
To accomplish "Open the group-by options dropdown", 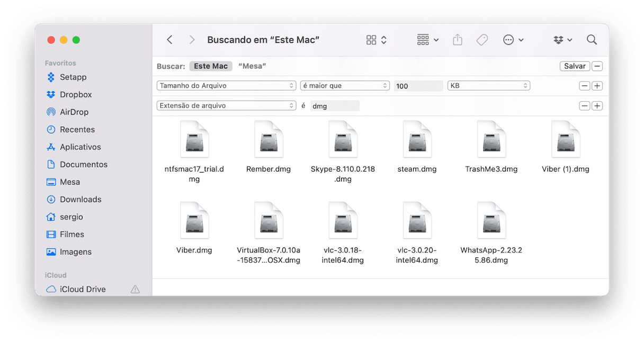I will coord(428,40).
